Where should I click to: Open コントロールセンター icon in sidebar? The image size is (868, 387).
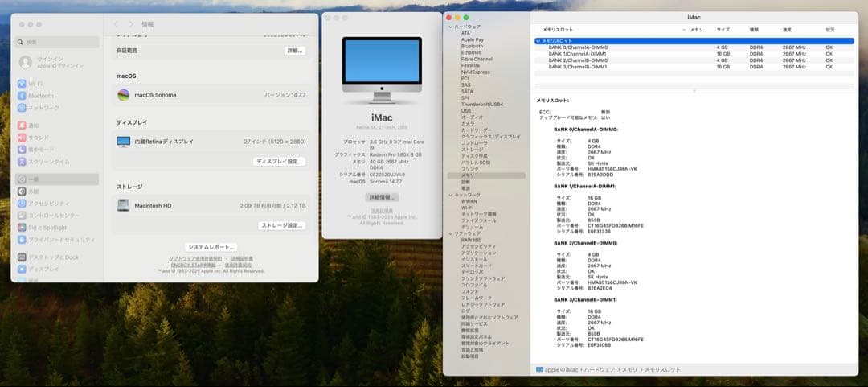coord(22,216)
